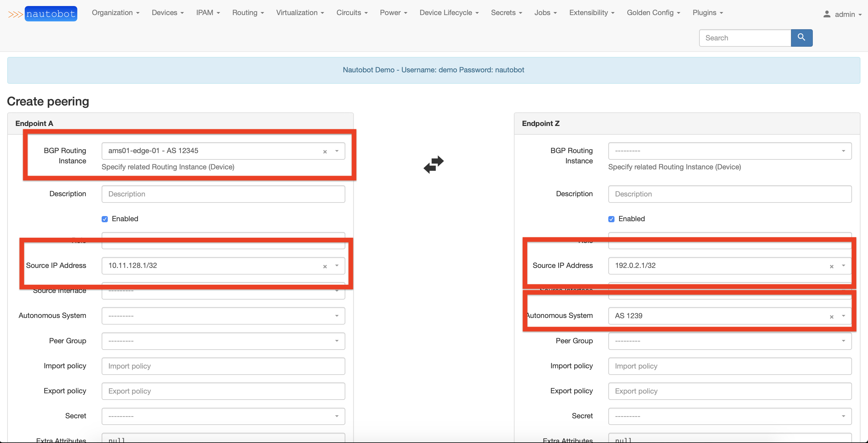Clear Endpoint Z Source IP 192.0.2.1/32 selection
The width and height of the screenshot is (868, 443).
[x=832, y=266]
